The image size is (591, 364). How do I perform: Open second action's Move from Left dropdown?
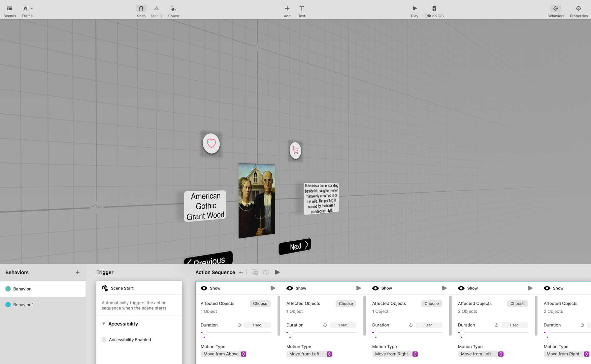pyautogui.click(x=310, y=354)
